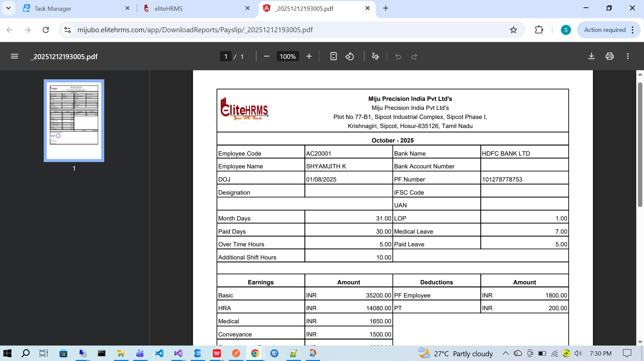The image size is (644, 361).
Task: Zoom in on the PDF
Action: pyautogui.click(x=309, y=56)
